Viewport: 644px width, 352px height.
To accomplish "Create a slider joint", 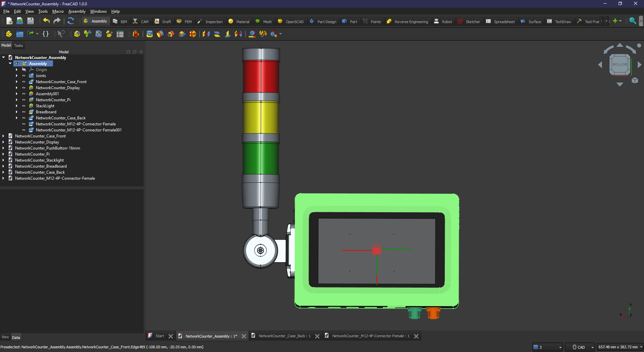I will click(x=182, y=34).
